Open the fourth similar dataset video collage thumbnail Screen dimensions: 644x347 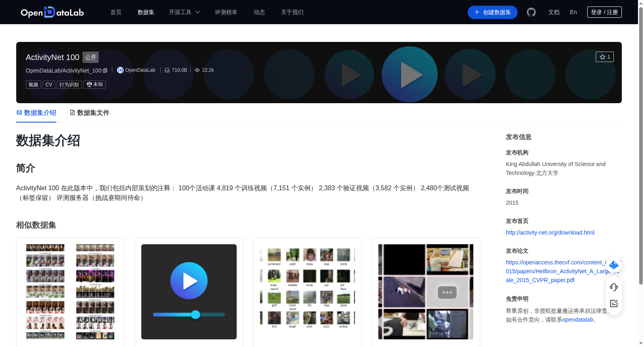(426, 292)
